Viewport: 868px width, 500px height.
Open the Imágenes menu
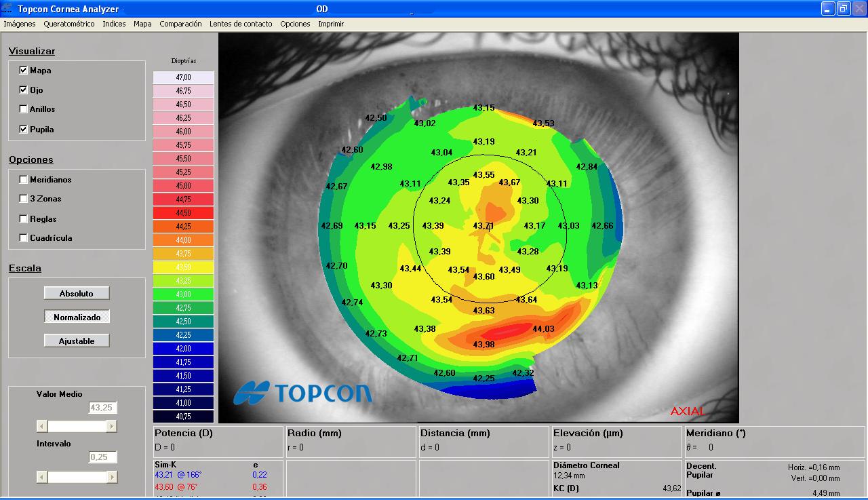pos(20,24)
